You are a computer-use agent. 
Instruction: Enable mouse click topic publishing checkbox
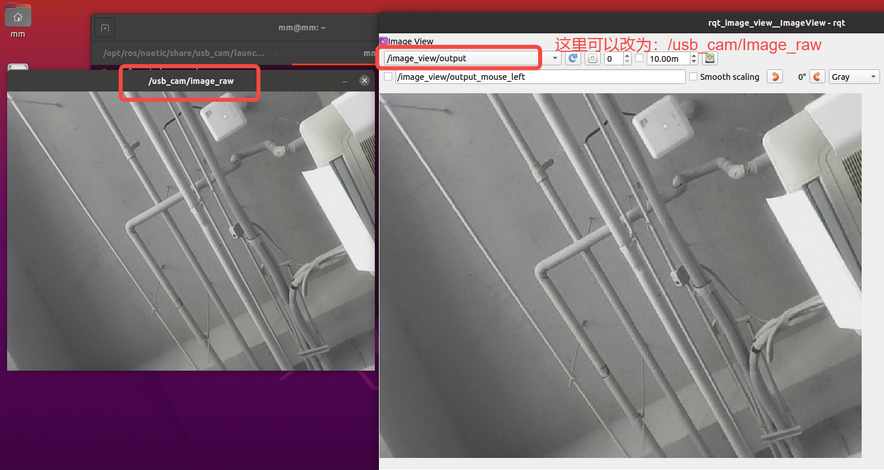pos(388,77)
